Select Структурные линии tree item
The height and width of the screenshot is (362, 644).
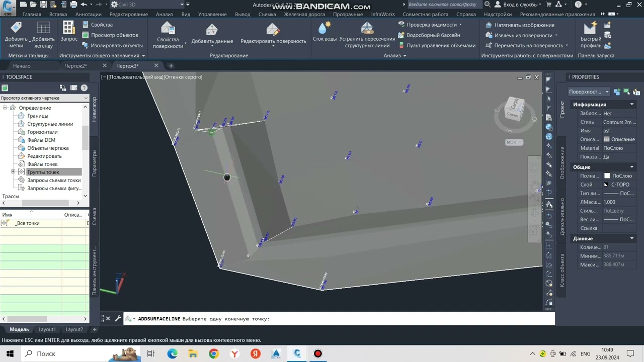coord(50,124)
